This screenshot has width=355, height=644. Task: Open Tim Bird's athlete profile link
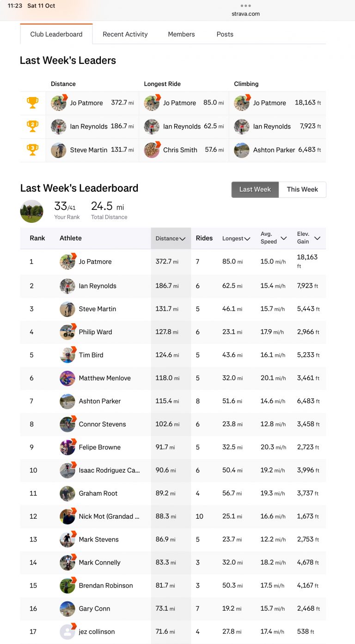coord(91,355)
